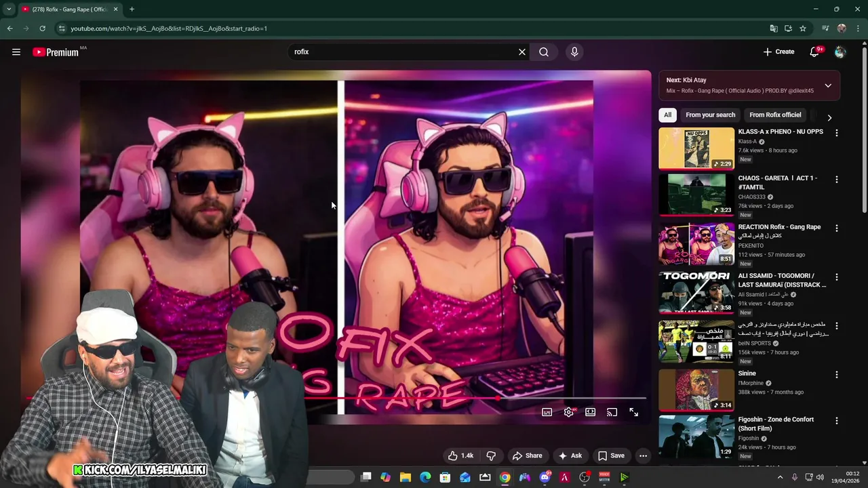
Task: Click the browser address bar URL
Action: tap(169, 28)
